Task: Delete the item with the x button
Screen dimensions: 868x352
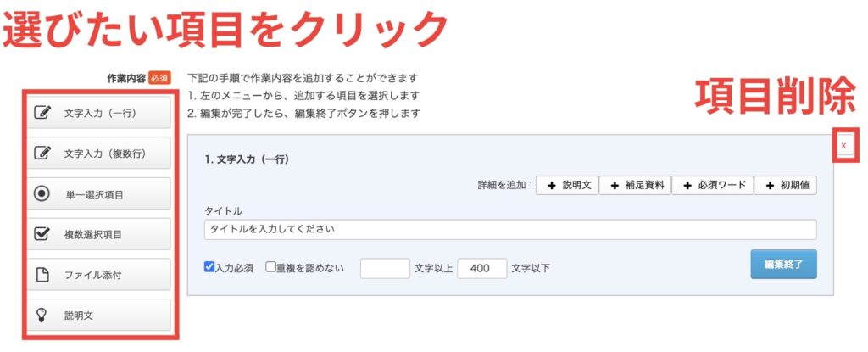Action: (843, 146)
